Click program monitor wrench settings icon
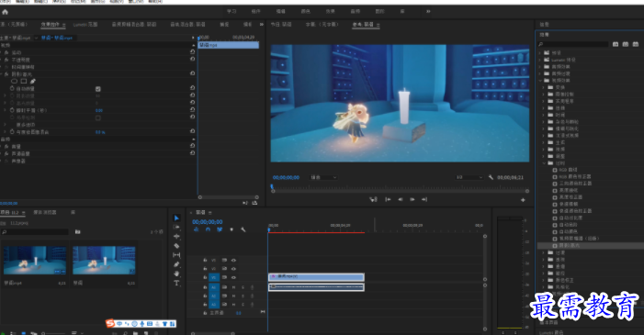Viewport: 644px width, 335px height. (x=491, y=177)
